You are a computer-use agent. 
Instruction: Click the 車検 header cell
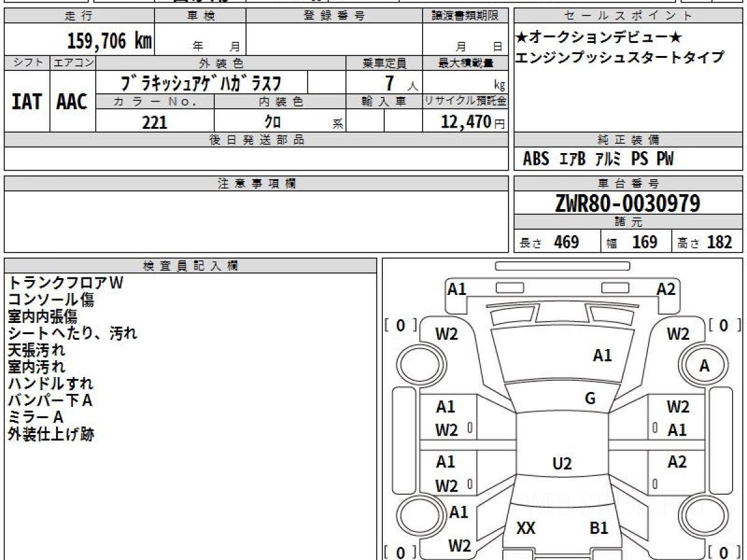tap(200, 16)
